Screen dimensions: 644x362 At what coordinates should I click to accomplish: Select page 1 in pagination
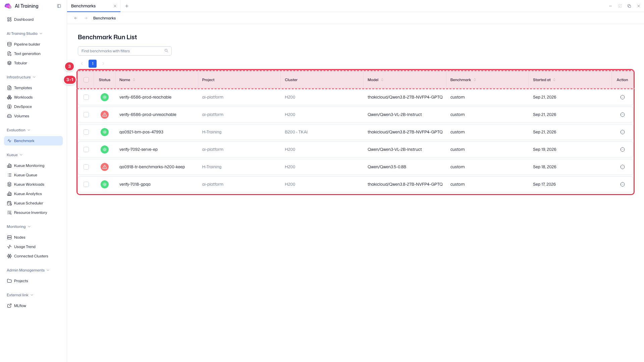click(x=93, y=64)
